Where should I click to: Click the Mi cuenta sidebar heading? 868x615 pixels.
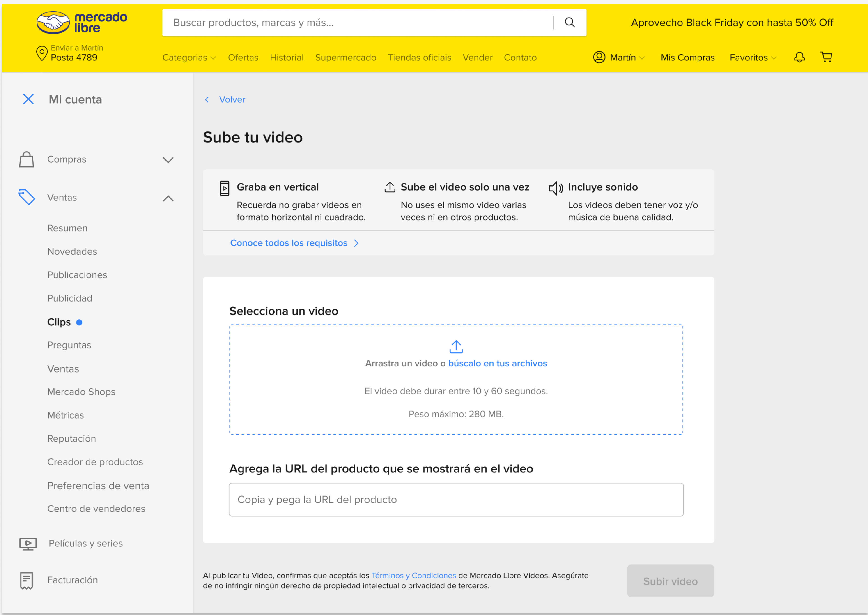75,100
